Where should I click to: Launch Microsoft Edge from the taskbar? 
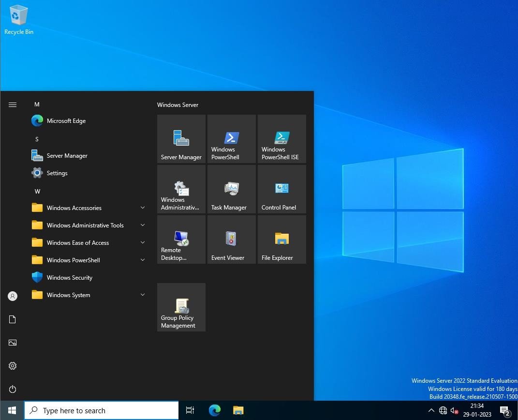pyautogui.click(x=214, y=410)
